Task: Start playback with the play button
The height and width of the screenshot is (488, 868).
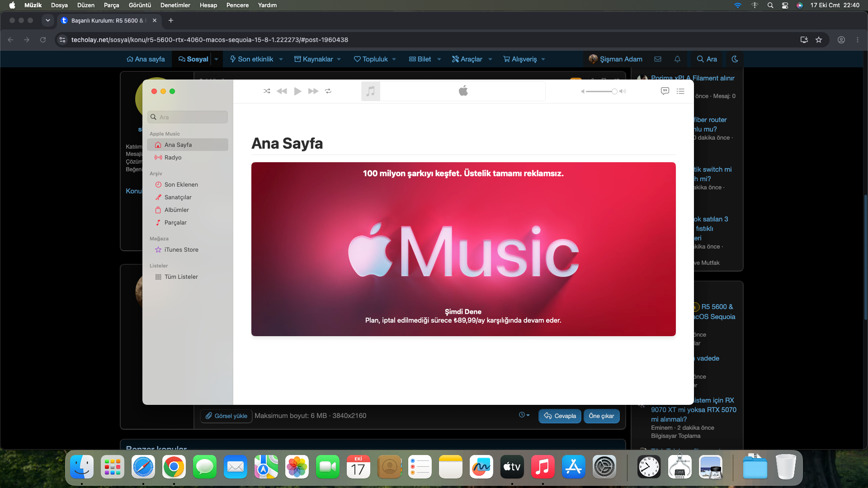Action: click(x=297, y=91)
